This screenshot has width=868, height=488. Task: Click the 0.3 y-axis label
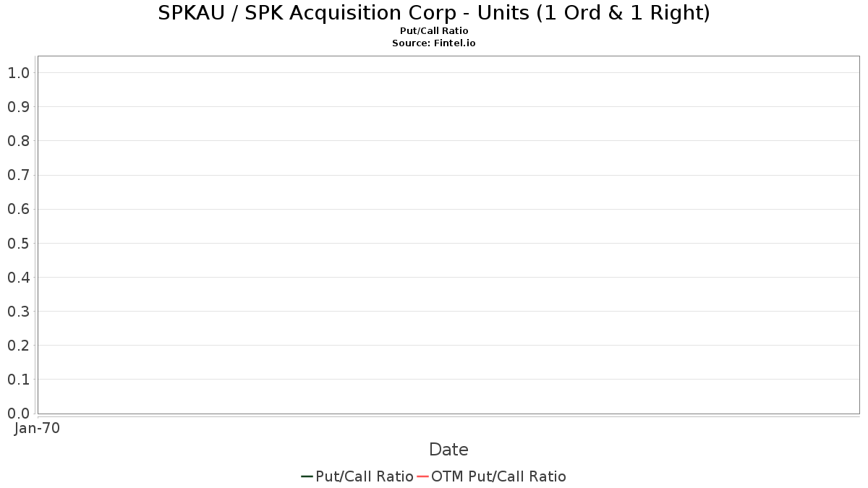18,311
